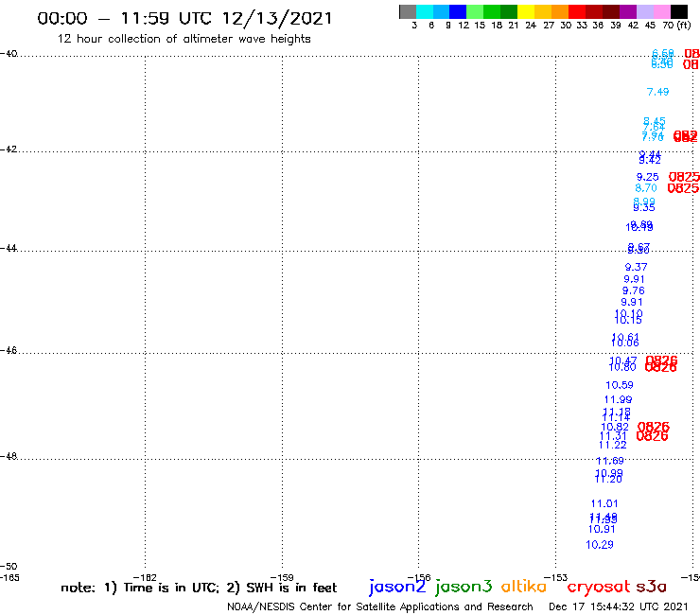Pick the purple swatch in the legend bar
This screenshot has width=700, height=615.
(628, 11)
